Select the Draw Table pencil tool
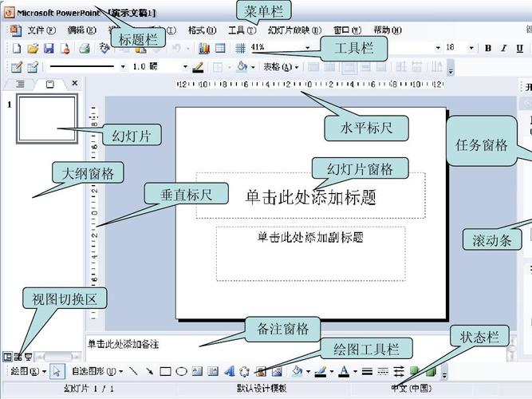This screenshot has height=399, width=532. [x=16, y=67]
